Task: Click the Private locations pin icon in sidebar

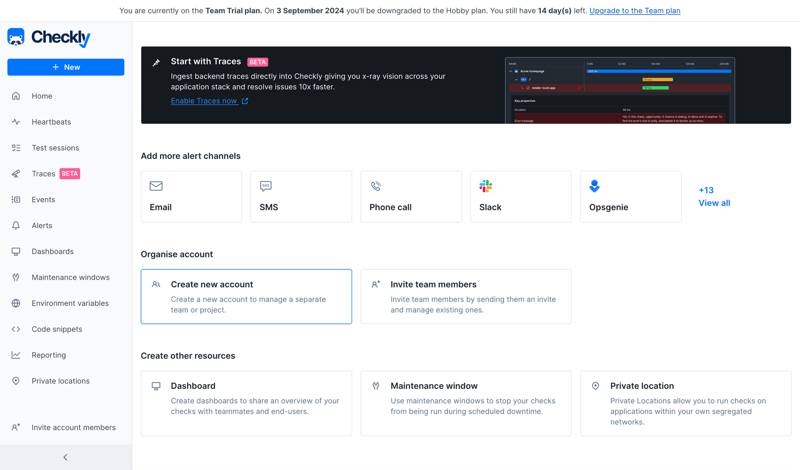Action: pyautogui.click(x=16, y=381)
